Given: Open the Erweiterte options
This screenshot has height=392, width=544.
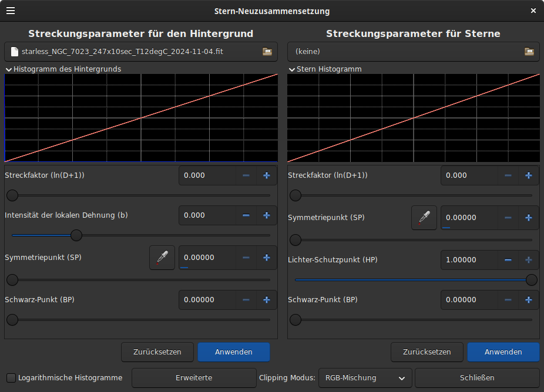Looking at the screenshot, I should click(x=194, y=378).
